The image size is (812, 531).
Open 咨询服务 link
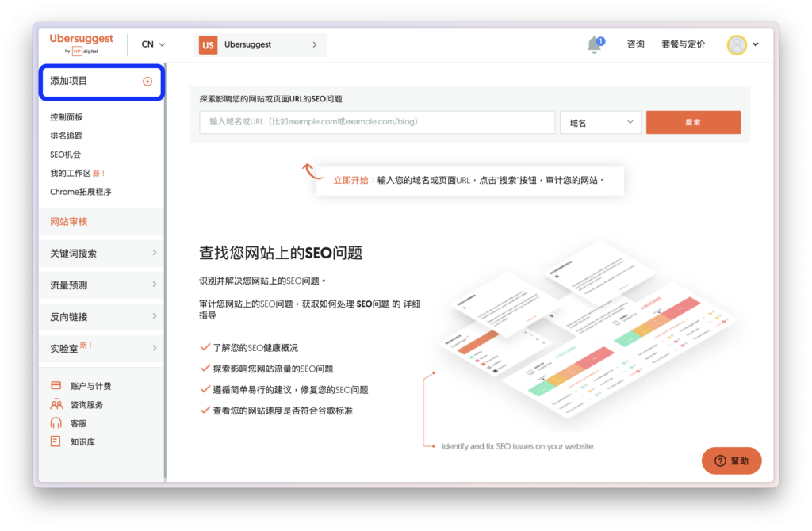coord(86,405)
